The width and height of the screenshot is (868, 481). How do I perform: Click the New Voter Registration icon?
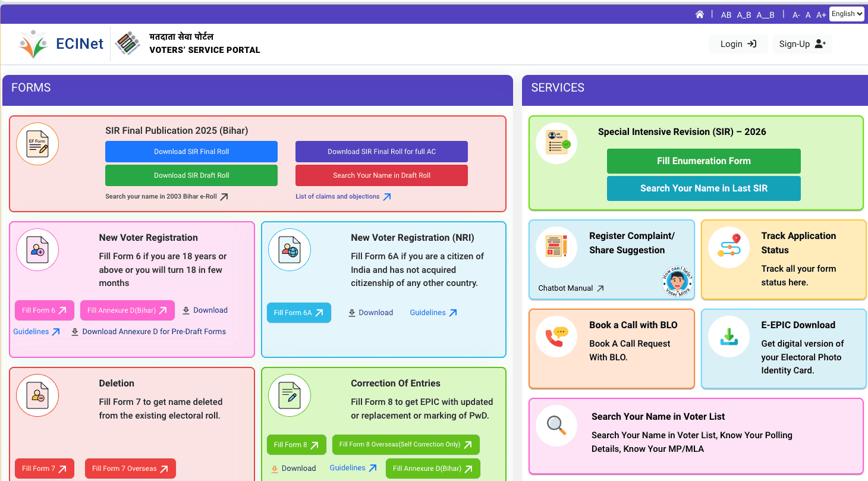tap(37, 250)
